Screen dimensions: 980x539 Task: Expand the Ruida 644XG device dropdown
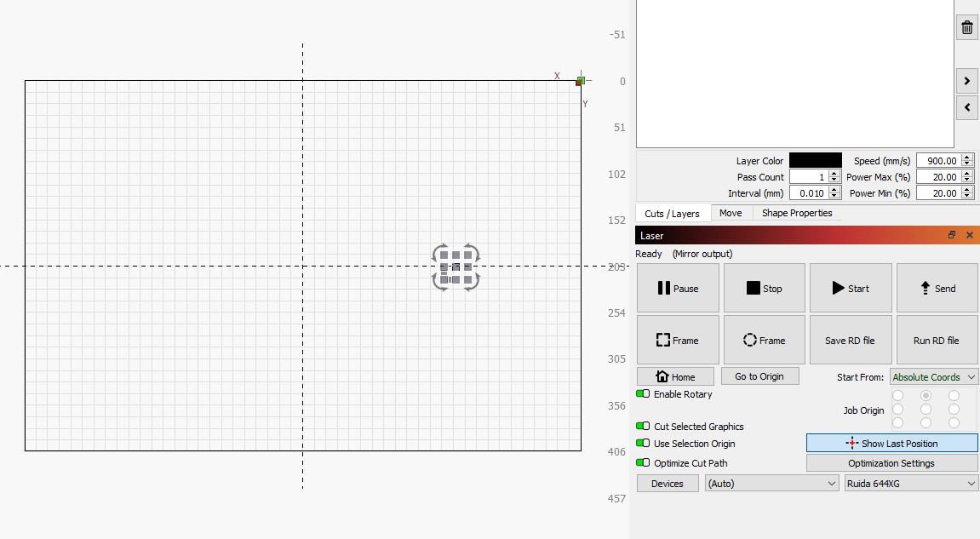pos(910,484)
